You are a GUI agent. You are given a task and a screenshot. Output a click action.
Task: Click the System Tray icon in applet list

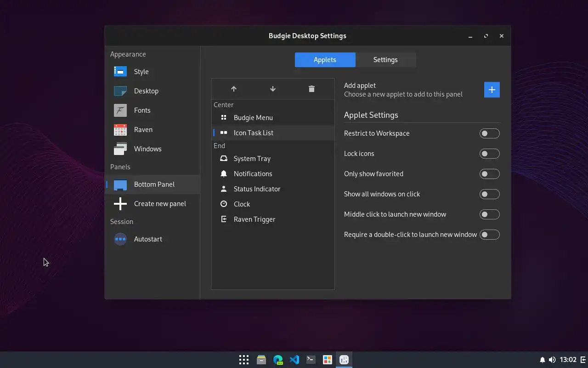(224, 159)
